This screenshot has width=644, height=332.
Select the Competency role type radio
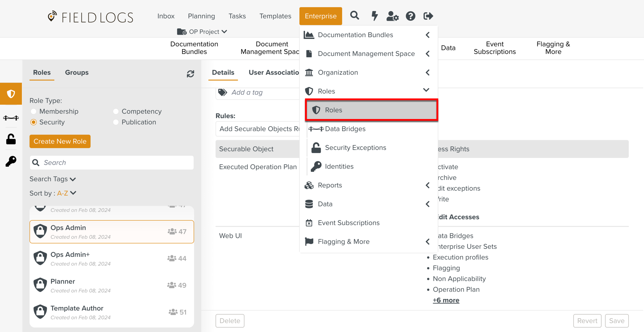pyautogui.click(x=116, y=111)
